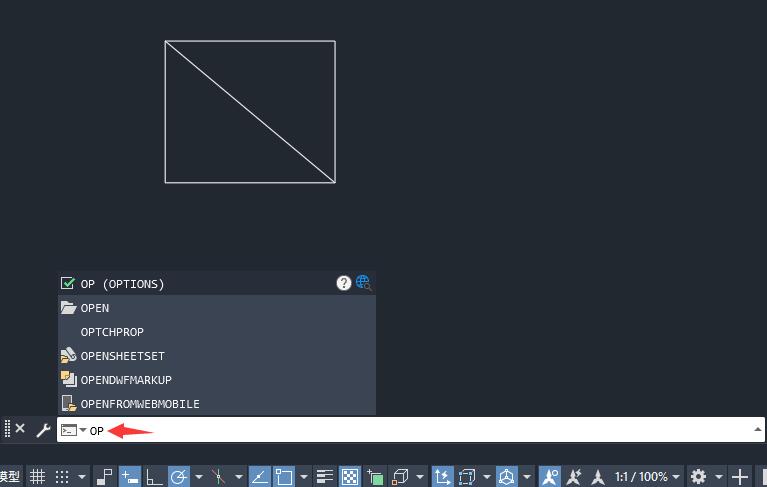
Task: Click the command prompt icon
Action: point(68,430)
